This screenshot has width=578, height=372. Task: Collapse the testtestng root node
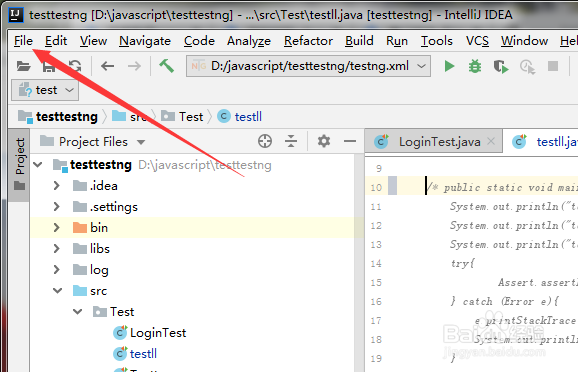[38, 165]
